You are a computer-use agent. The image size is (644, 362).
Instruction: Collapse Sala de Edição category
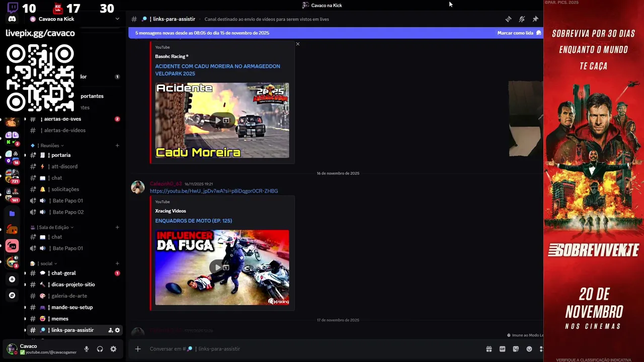point(52,227)
